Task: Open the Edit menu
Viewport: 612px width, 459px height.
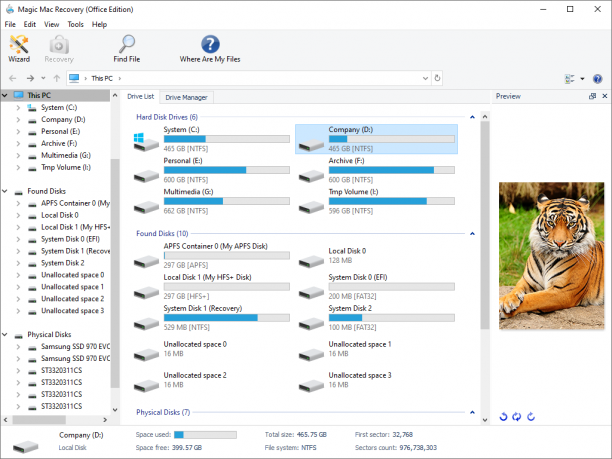Action: click(x=30, y=24)
